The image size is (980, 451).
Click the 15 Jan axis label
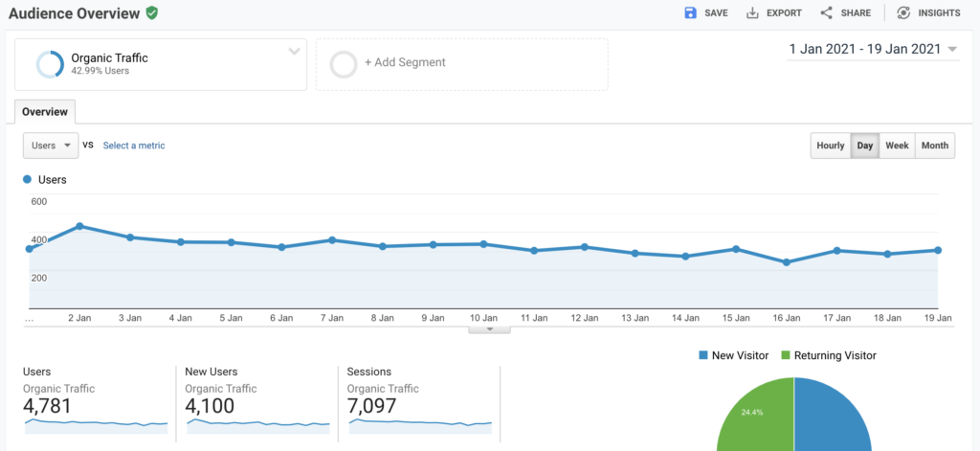tap(736, 318)
